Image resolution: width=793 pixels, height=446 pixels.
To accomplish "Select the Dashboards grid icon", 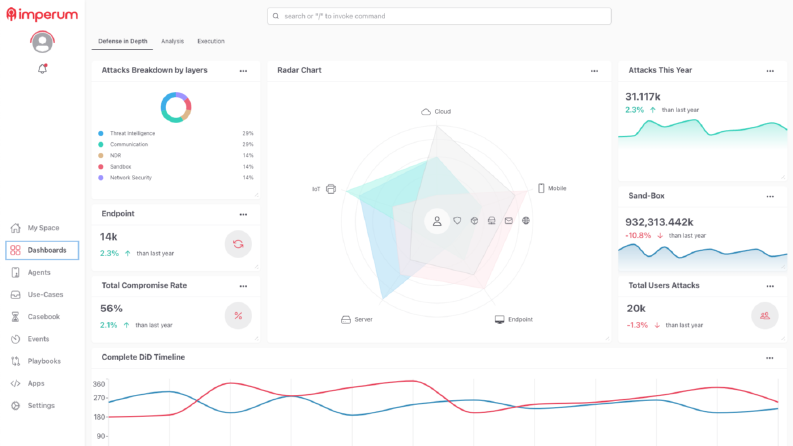I will pyautogui.click(x=16, y=250).
